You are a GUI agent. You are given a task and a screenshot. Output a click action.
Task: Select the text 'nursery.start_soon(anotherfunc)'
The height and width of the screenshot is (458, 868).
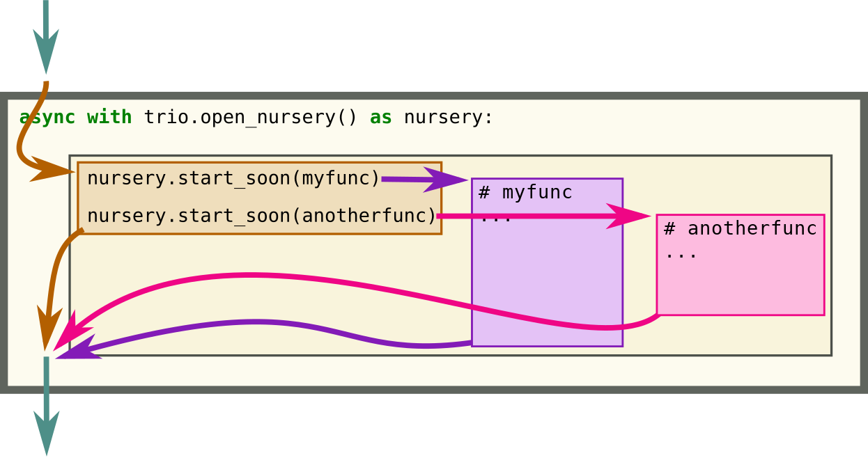[x=261, y=216]
